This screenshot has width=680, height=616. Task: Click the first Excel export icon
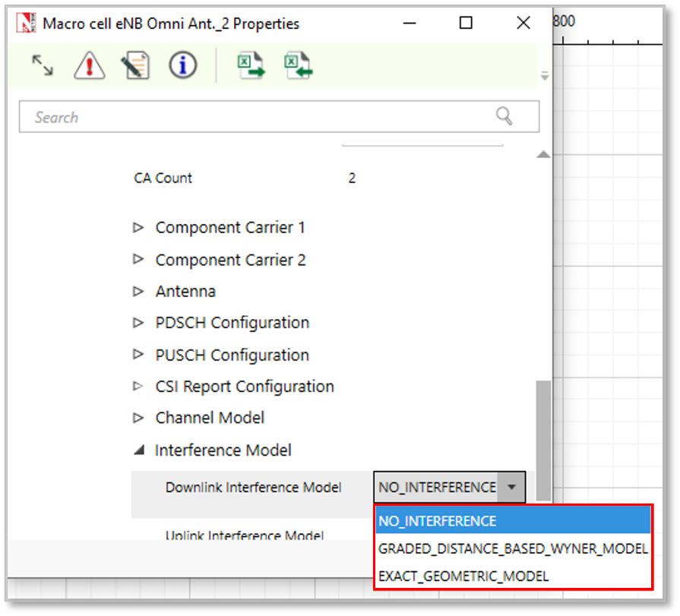pos(251,66)
